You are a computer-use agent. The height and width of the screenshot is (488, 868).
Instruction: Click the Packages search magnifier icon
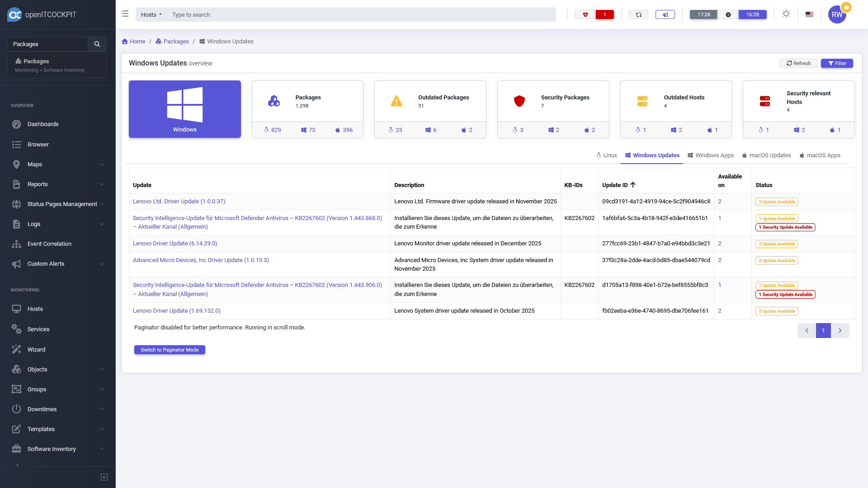pyautogui.click(x=97, y=44)
